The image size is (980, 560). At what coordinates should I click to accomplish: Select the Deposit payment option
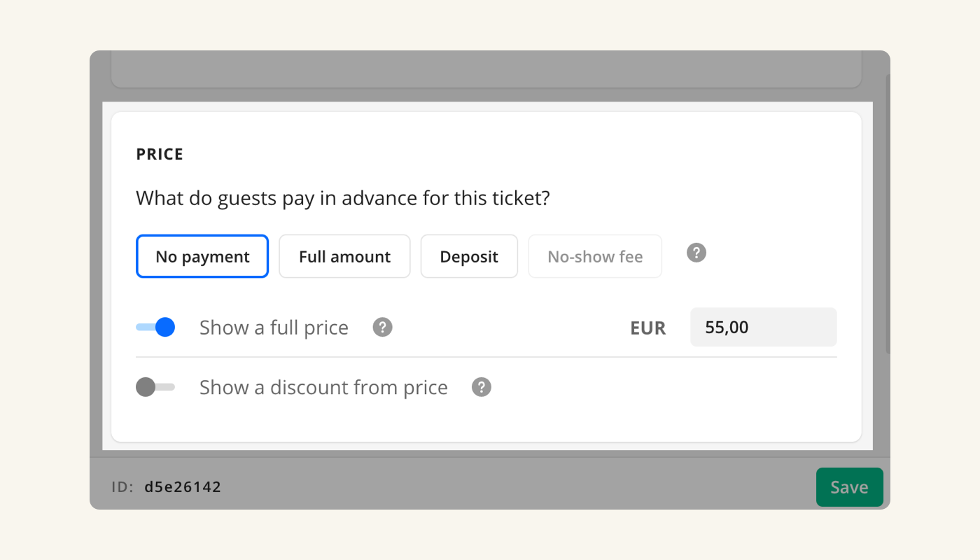[469, 256]
